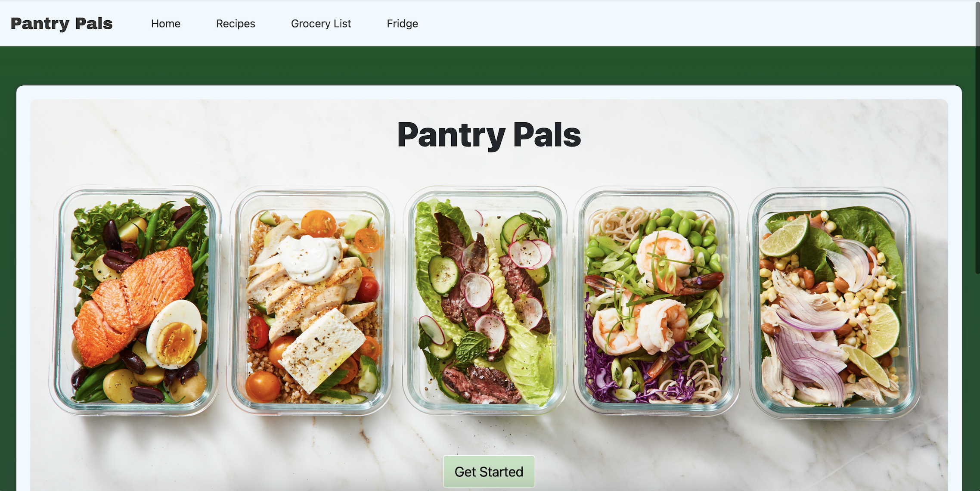Click the seasoned feta block

[322, 350]
